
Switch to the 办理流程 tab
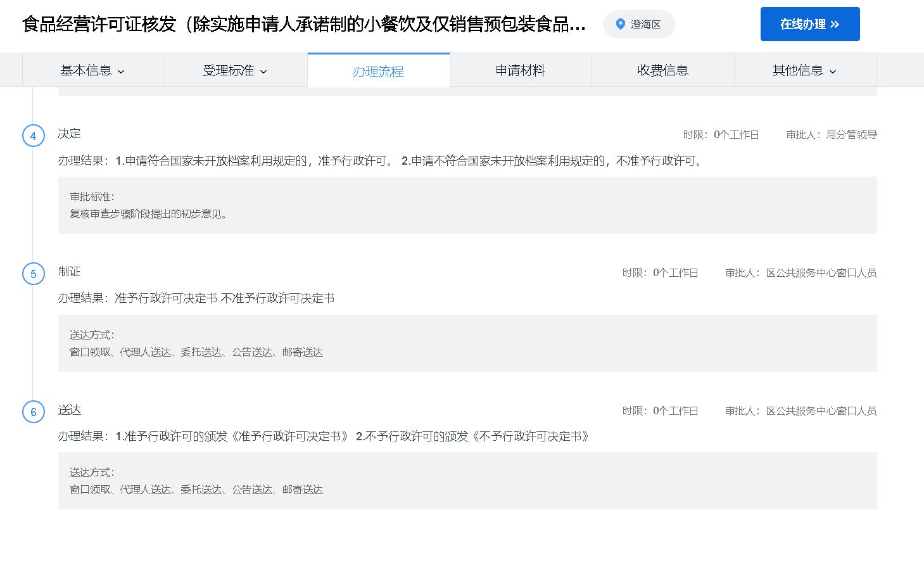pyautogui.click(x=378, y=71)
